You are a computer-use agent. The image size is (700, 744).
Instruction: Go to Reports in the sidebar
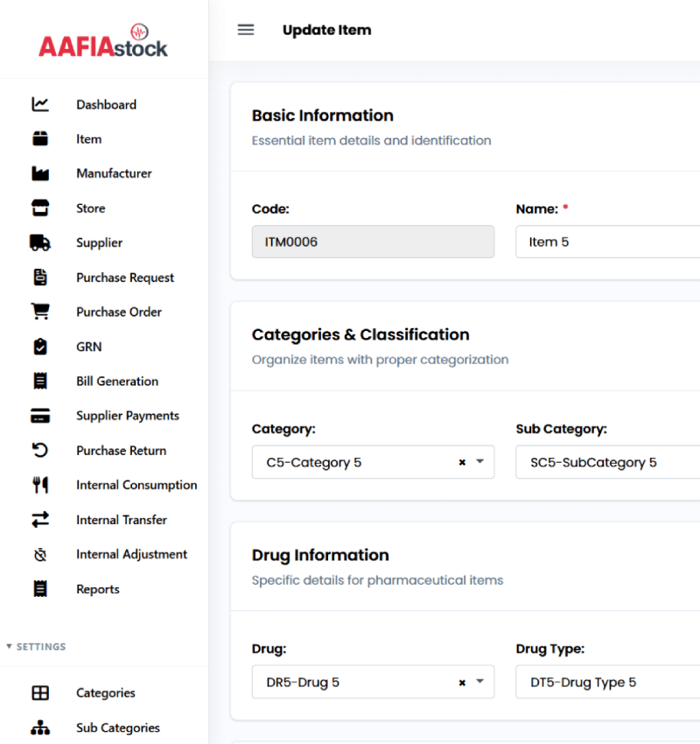pyautogui.click(x=97, y=589)
